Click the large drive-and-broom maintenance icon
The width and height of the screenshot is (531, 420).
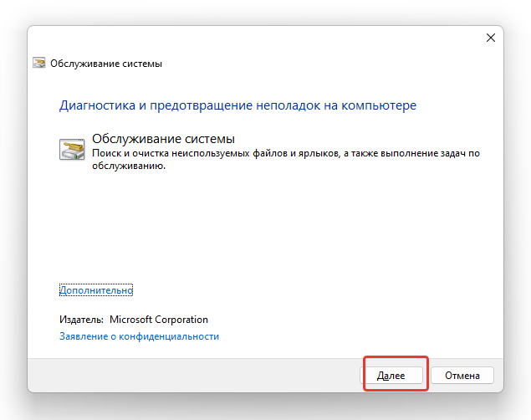click(72, 149)
